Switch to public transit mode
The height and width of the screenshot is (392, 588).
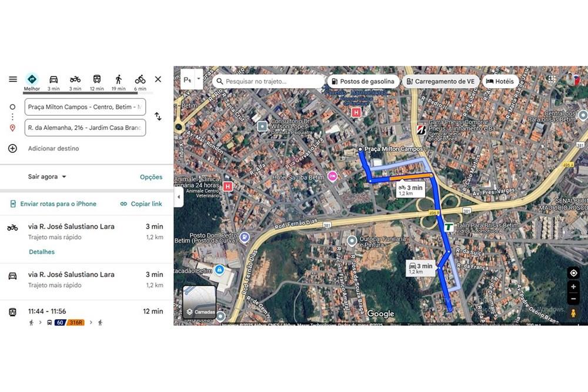coord(97,79)
